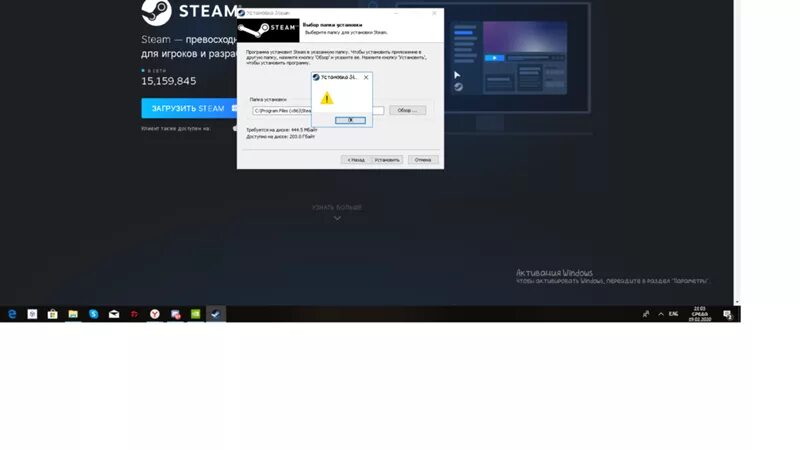
Task: Open Mail app from the taskbar
Action: [114, 314]
